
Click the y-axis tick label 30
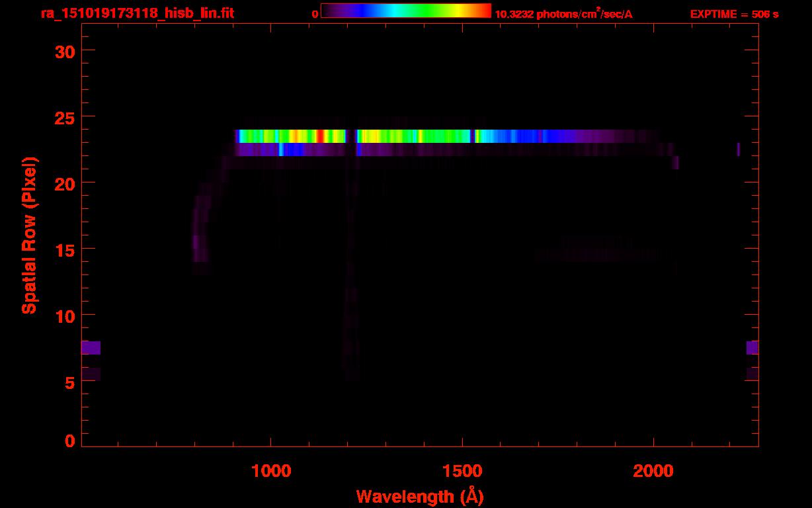pyautogui.click(x=64, y=51)
